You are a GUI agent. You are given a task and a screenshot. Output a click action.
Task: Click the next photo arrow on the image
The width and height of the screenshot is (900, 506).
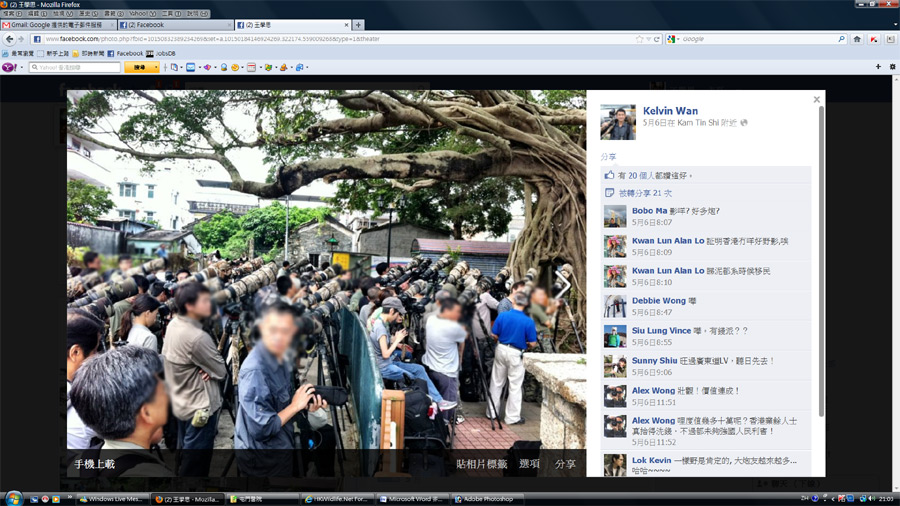click(563, 284)
